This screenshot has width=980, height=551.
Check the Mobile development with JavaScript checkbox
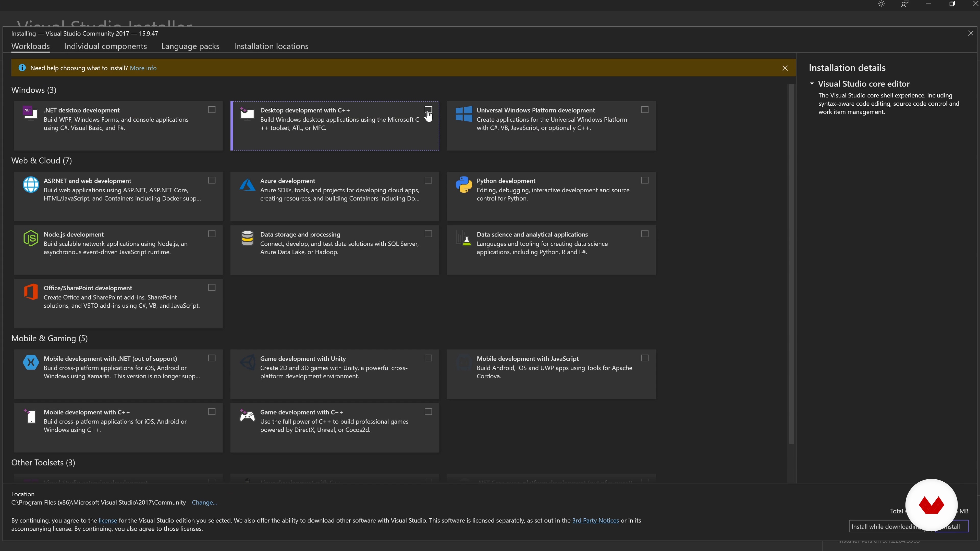(x=645, y=358)
